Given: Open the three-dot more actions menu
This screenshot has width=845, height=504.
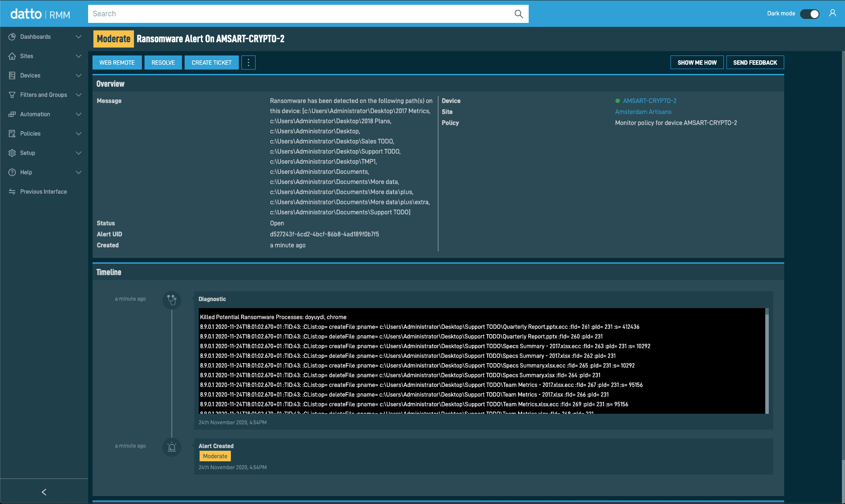Looking at the screenshot, I should [x=248, y=63].
